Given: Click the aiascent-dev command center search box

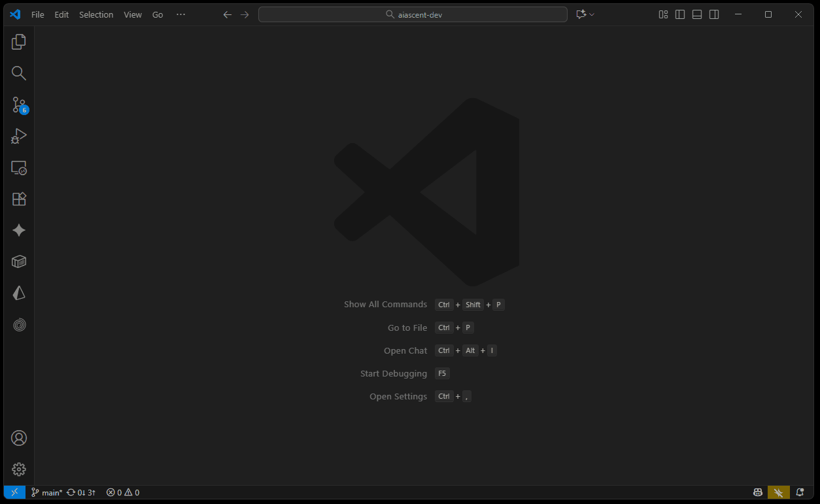Looking at the screenshot, I should [x=413, y=14].
